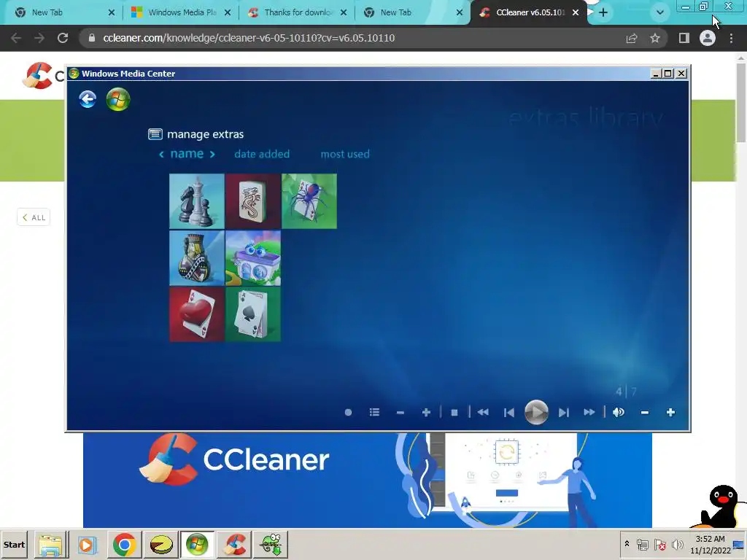Open CCleaner taskbar icon

tap(235, 545)
